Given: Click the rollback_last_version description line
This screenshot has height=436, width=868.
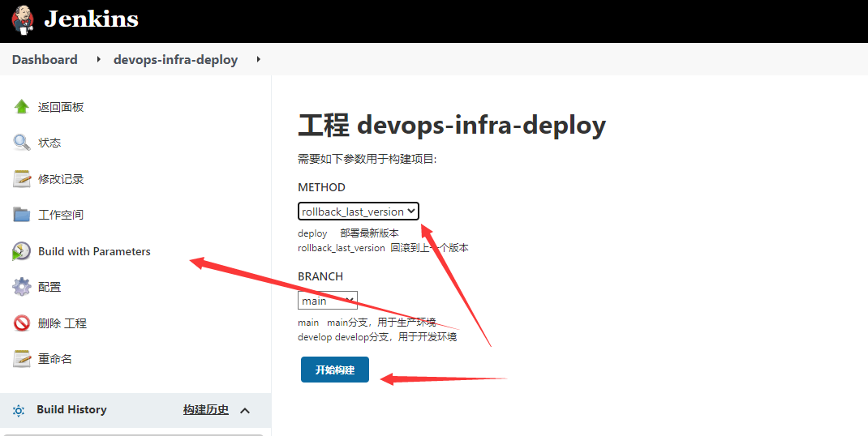Looking at the screenshot, I should click(383, 248).
